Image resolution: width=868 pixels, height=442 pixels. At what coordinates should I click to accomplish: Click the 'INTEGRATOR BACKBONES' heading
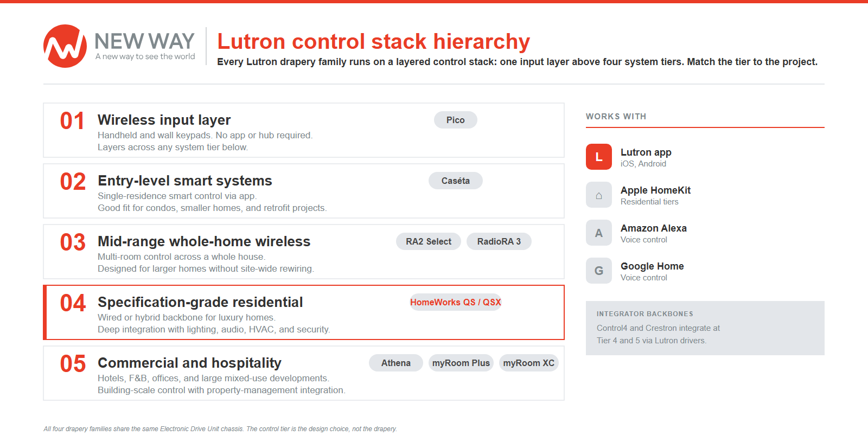point(645,314)
